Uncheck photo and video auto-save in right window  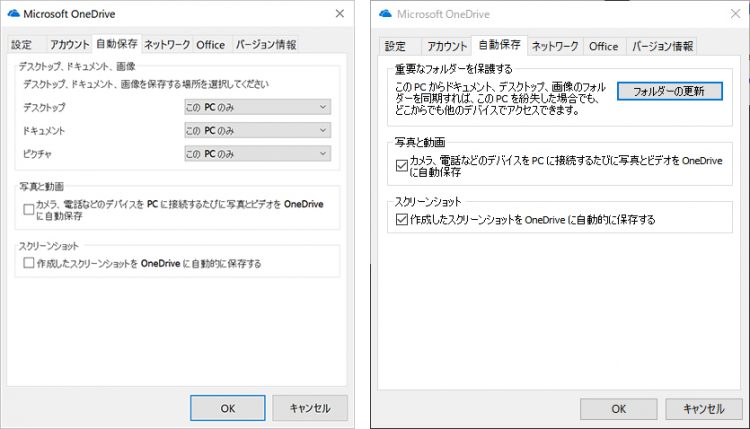pos(402,165)
